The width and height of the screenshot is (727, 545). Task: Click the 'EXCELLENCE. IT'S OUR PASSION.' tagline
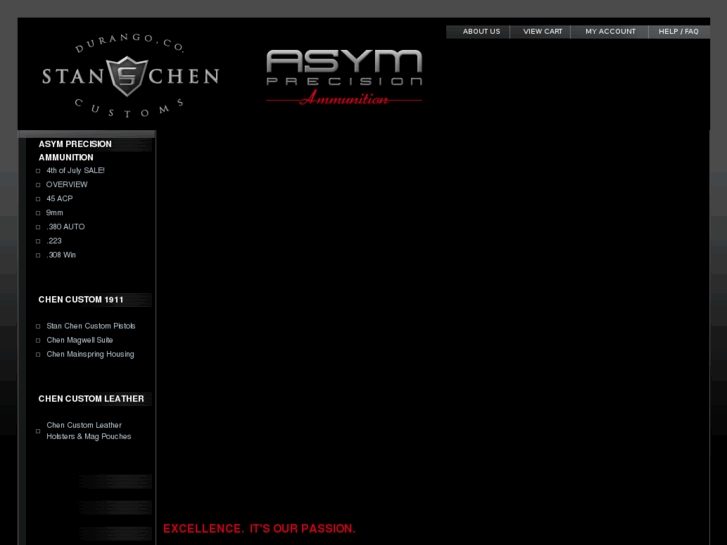tap(259, 529)
